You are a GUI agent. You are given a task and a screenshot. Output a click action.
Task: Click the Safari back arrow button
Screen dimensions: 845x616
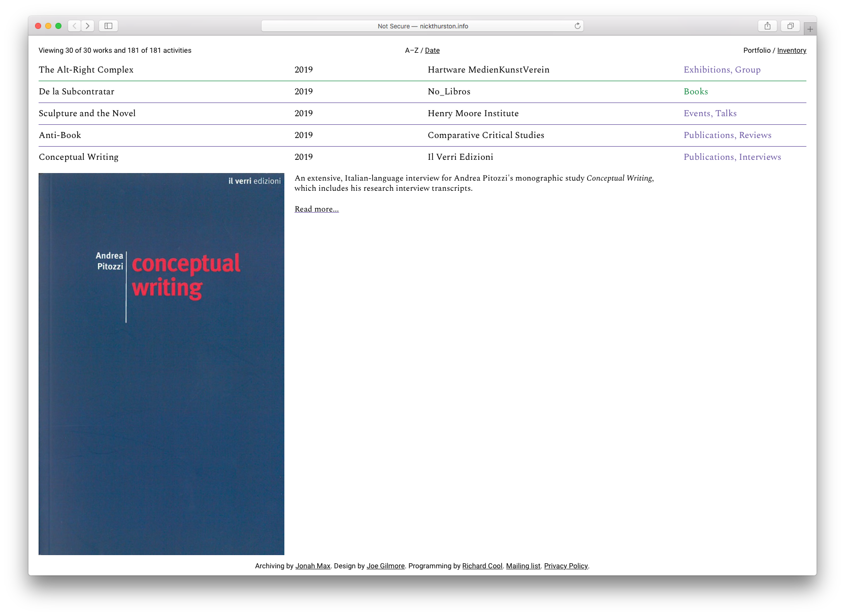tap(75, 26)
